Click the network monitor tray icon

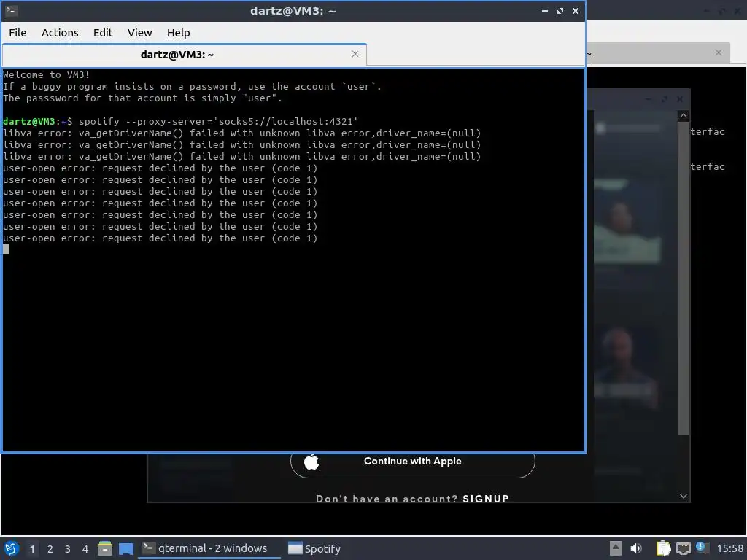click(x=683, y=548)
